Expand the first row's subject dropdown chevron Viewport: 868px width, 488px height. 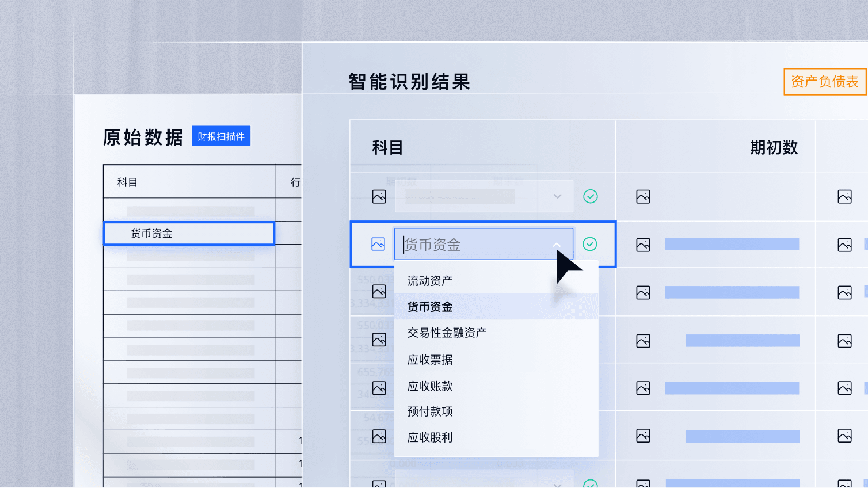(557, 196)
